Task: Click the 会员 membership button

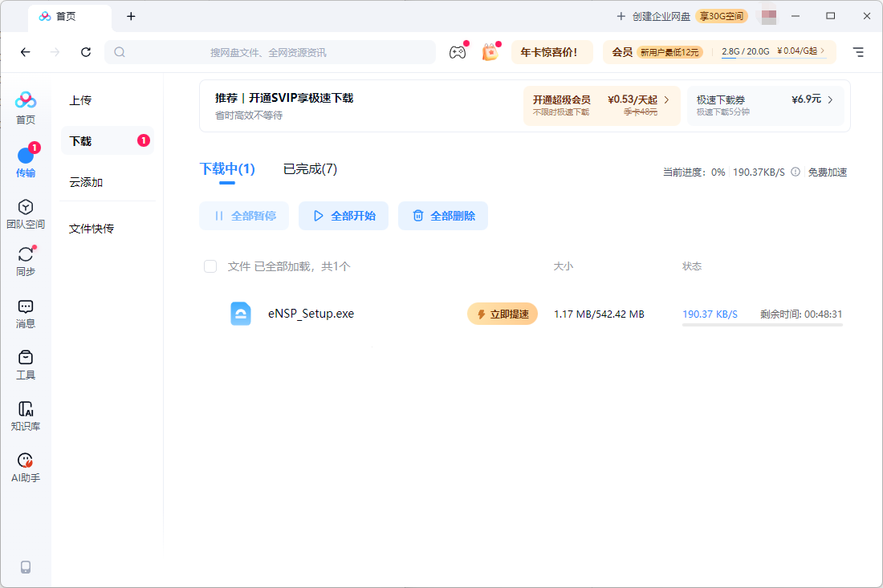Action: (622, 52)
